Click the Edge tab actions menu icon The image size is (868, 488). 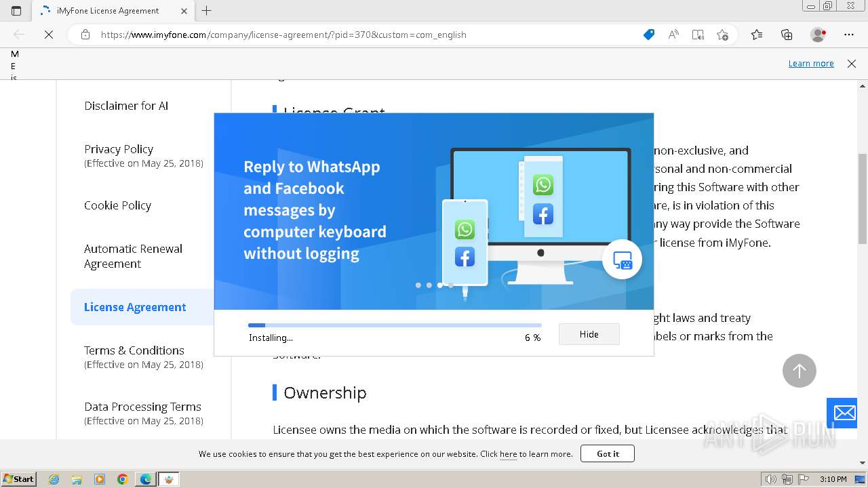pos(16,11)
